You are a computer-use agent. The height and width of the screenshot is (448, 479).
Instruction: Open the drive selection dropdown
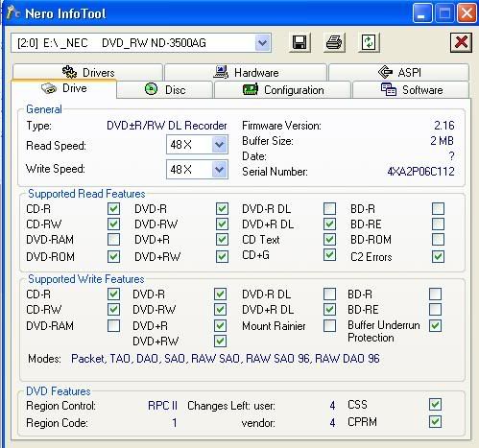pos(263,42)
